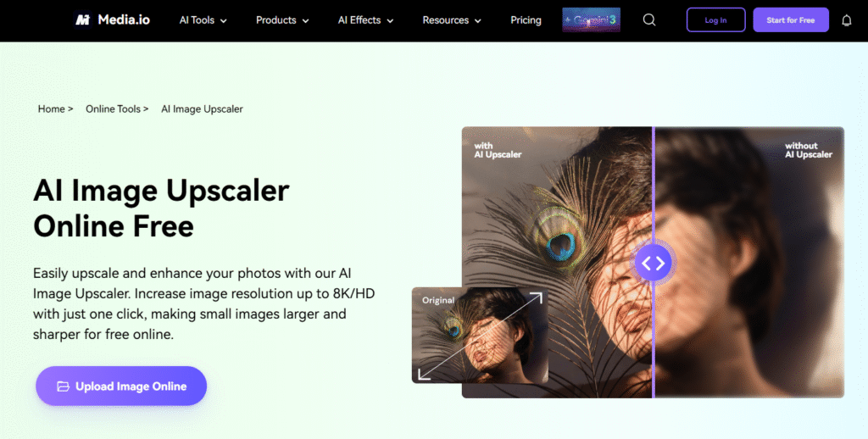This screenshot has width=868, height=439.
Task: Click the folder icon in Upload button
Action: (x=63, y=386)
